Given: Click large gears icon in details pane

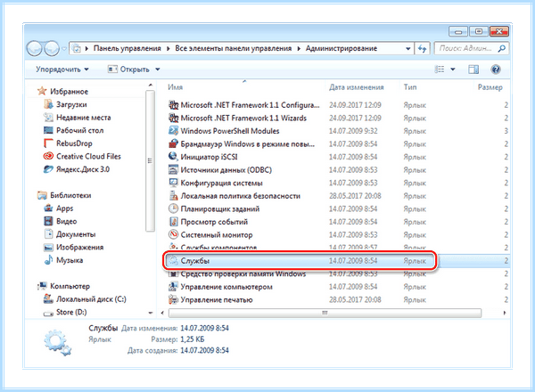Looking at the screenshot, I should 57,342.
